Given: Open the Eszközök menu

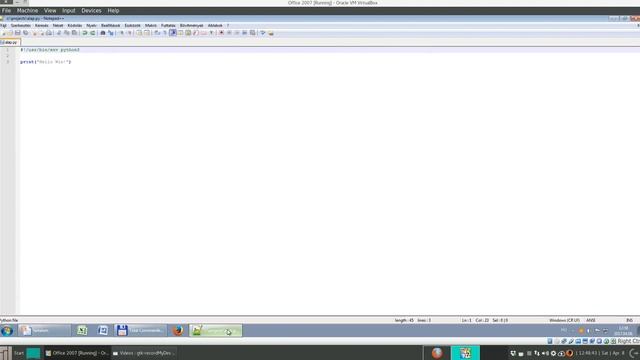Looking at the screenshot, I should click(x=133, y=25).
